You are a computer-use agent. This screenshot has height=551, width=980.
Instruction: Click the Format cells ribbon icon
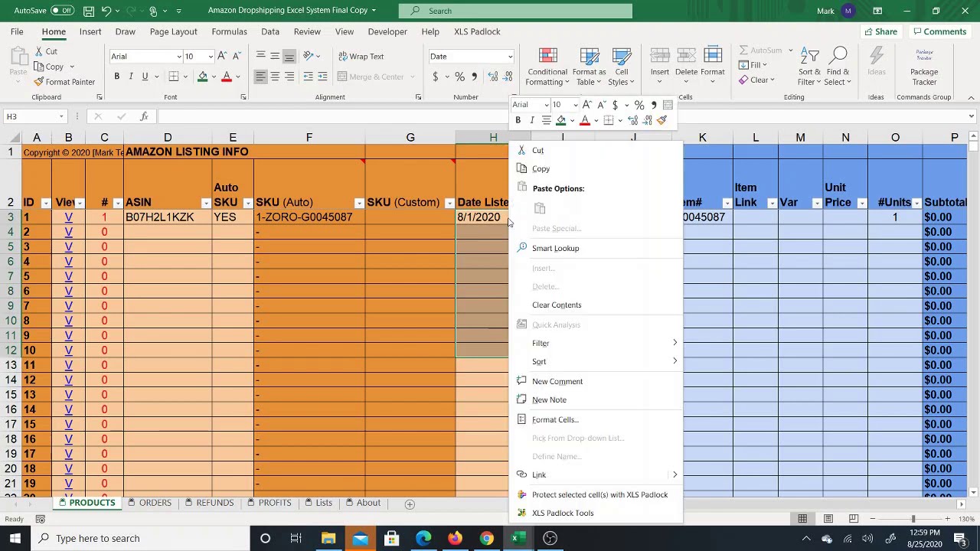click(x=713, y=62)
